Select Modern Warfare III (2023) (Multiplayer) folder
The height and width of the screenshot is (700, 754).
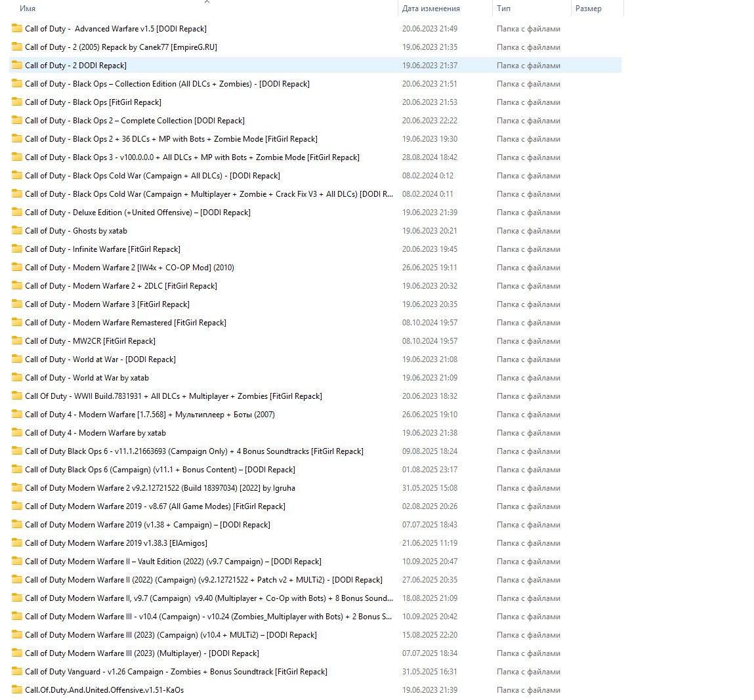tap(142, 653)
